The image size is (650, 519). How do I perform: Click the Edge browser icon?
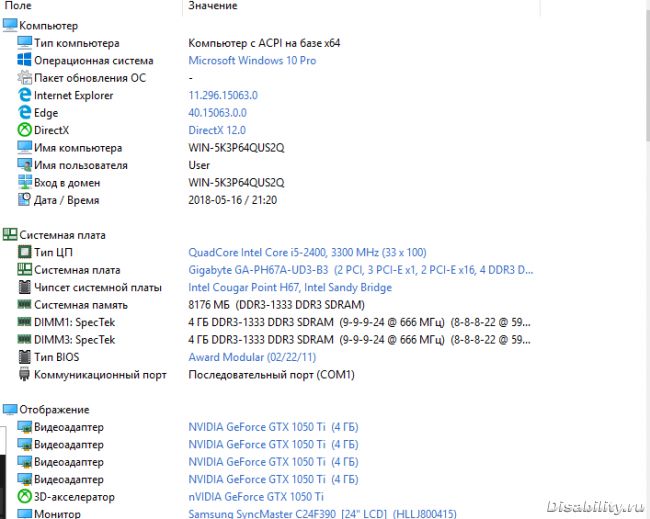(24, 112)
